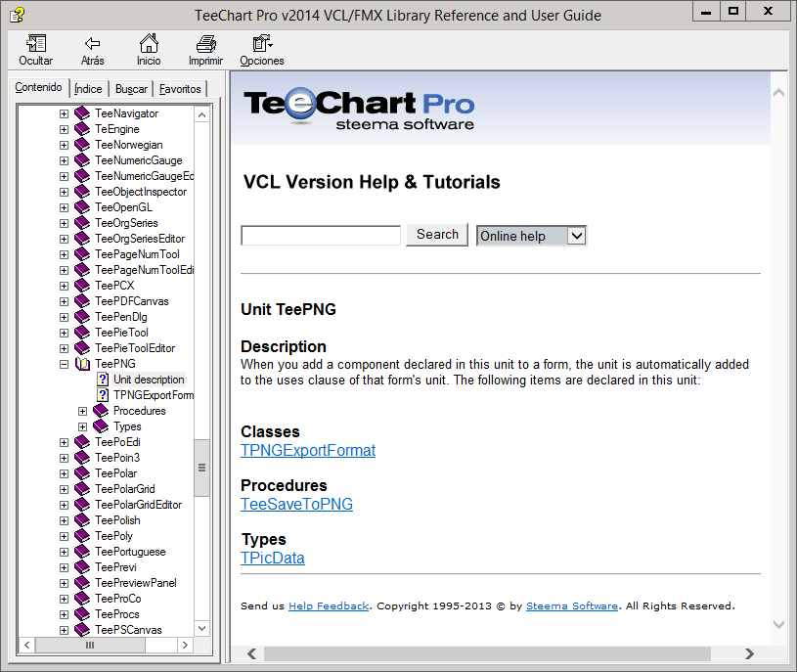Select the TeePrevi tree item
This screenshot has width=797, height=672.
[x=116, y=567]
